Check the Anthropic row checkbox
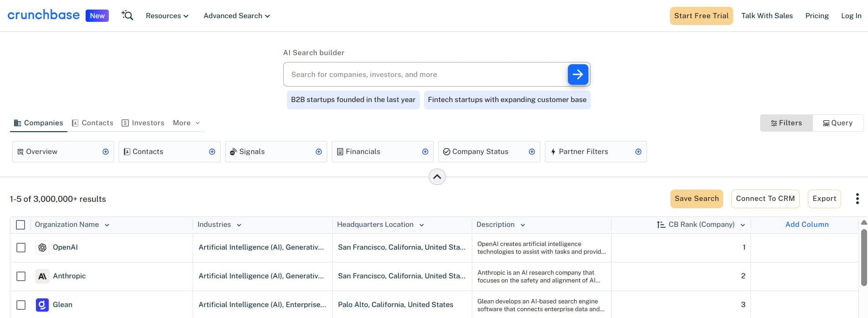Viewport: 868px width, 318px height. coord(21,276)
